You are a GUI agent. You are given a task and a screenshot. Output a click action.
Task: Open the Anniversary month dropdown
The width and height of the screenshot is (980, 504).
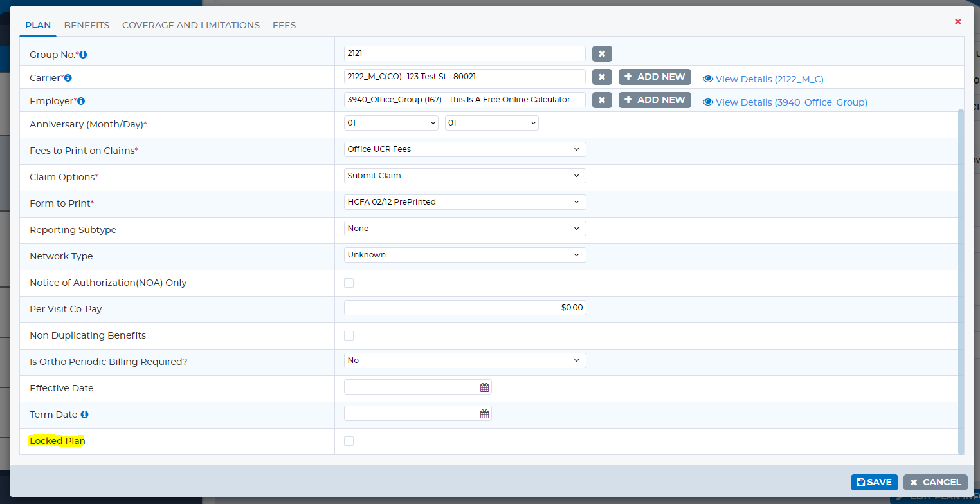tap(391, 122)
